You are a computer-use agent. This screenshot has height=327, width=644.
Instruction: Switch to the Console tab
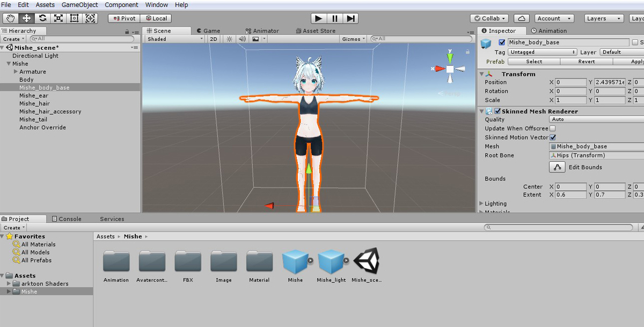pos(67,219)
